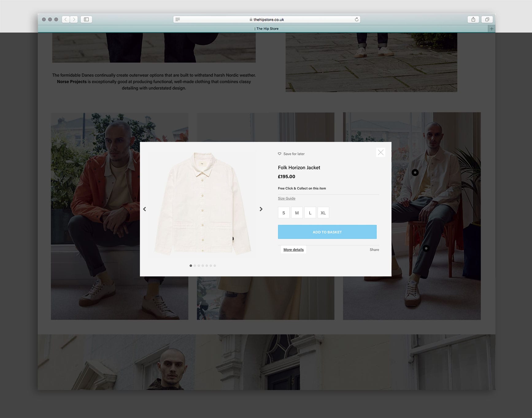The height and width of the screenshot is (418, 532).
Task: Show the previous jacket image arrow
Action: (x=145, y=209)
